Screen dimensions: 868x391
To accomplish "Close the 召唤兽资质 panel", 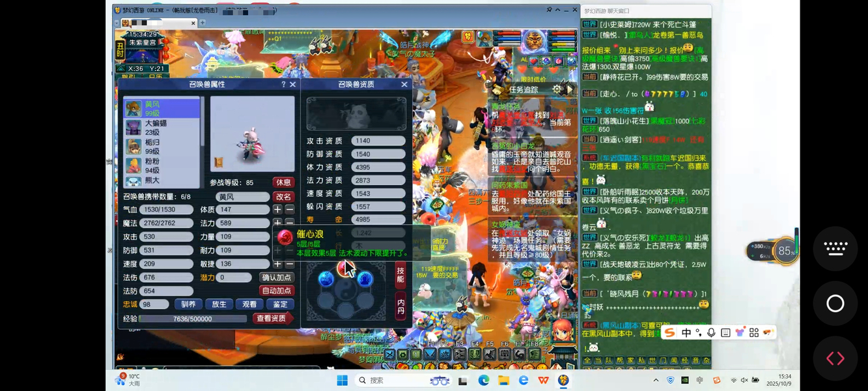I will coord(404,85).
